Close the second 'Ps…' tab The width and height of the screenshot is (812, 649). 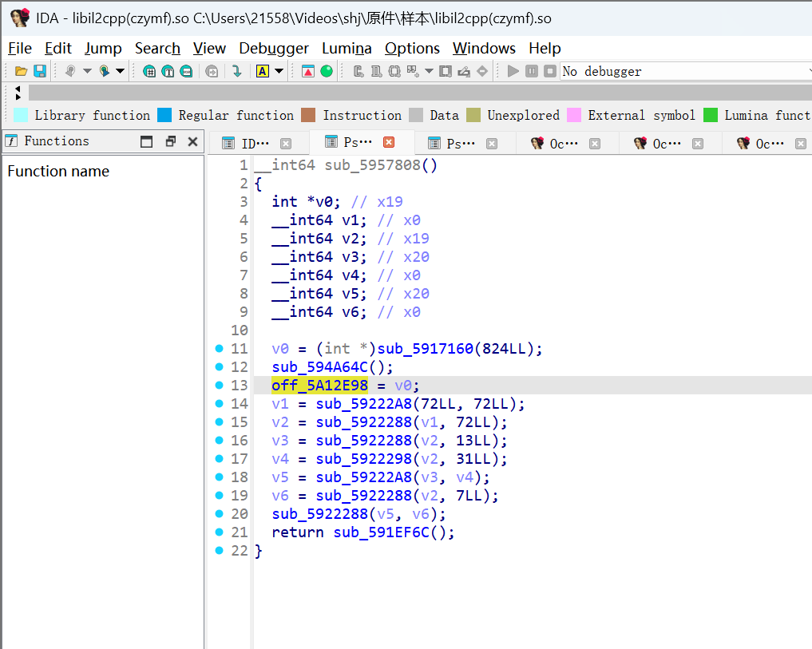(x=492, y=144)
